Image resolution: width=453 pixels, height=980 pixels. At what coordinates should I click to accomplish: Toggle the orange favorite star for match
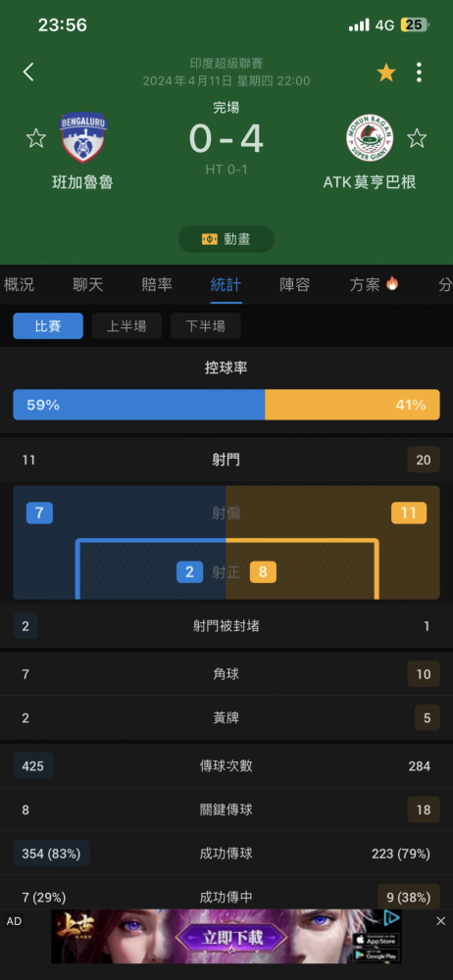click(x=386, y=73)
